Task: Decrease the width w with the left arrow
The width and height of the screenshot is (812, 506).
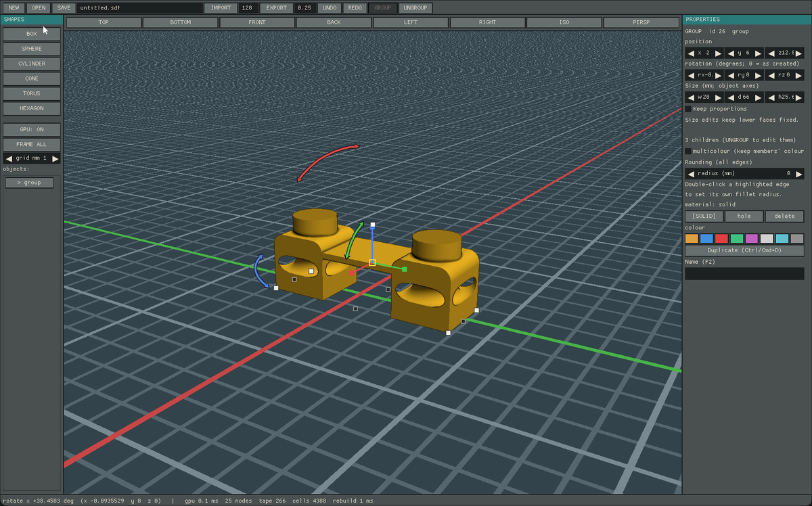Action: [691, 97]
